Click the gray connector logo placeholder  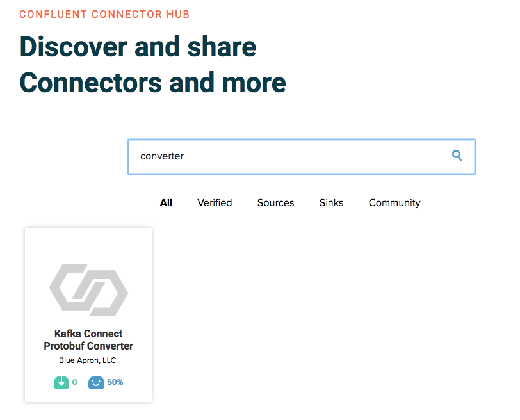tap(88, 290)
